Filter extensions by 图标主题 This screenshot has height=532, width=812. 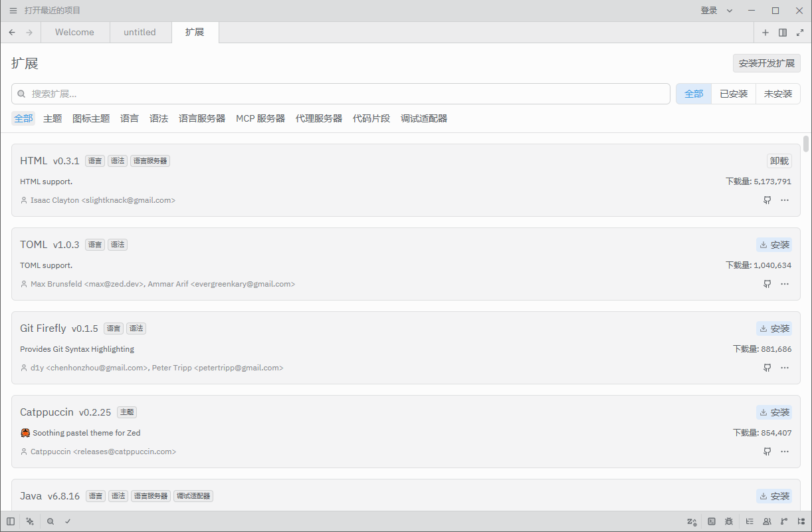click(91, 118)
